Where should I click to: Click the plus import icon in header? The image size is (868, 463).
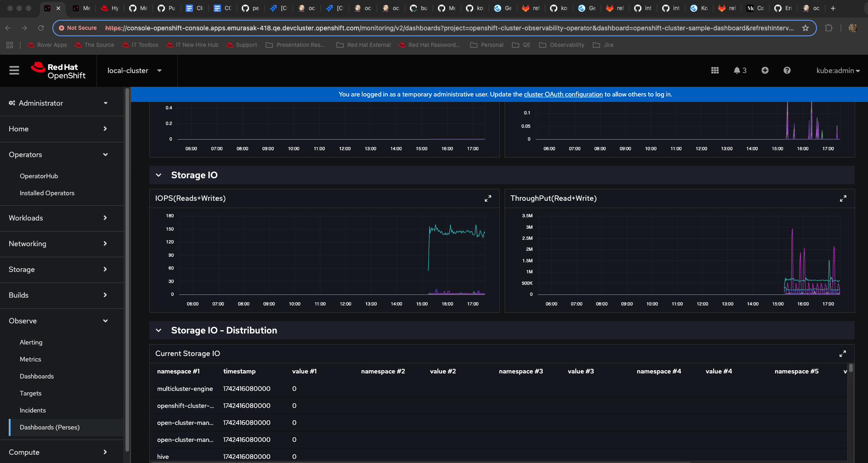coord(765,70)
